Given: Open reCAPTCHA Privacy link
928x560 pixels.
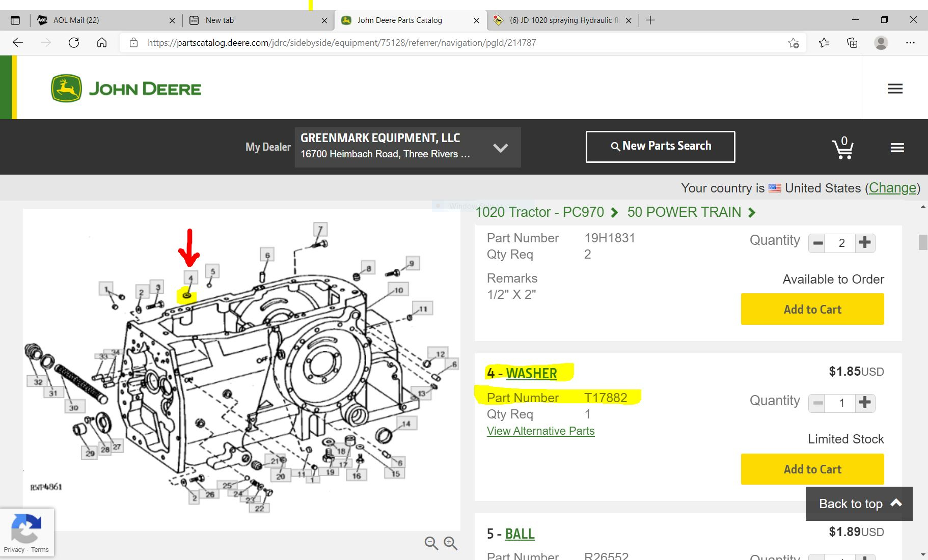Looking at the screenshot, I should tap(14, 549).
